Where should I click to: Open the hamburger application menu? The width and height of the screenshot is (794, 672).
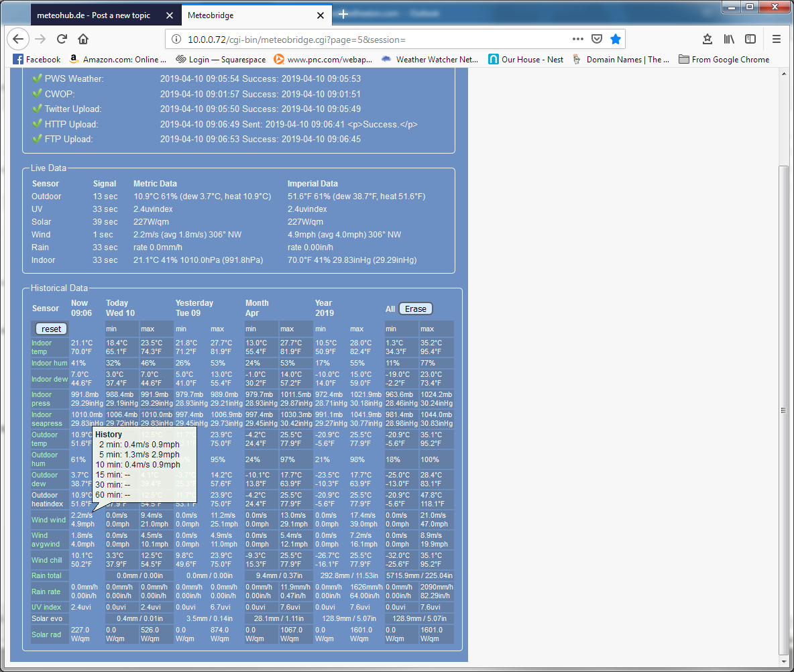777,39
